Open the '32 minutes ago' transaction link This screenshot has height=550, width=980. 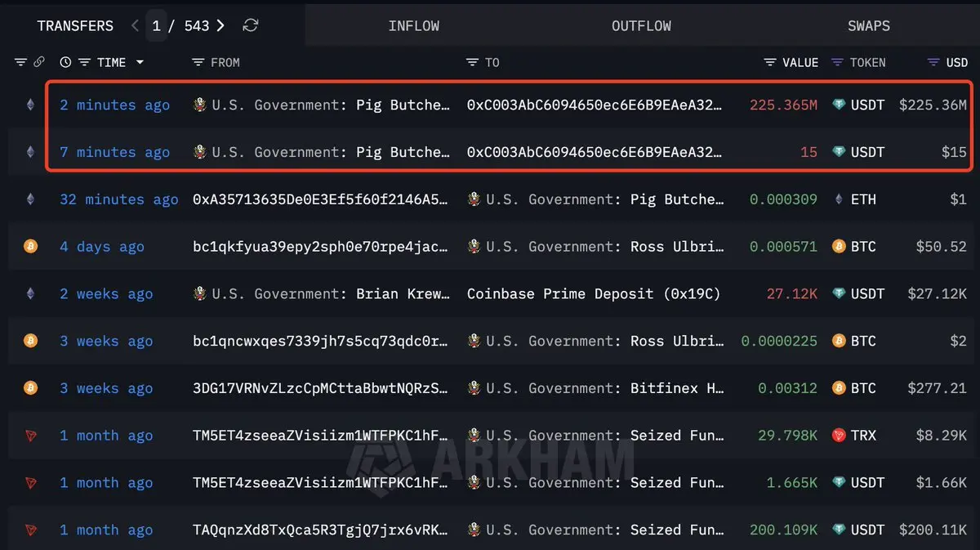[118, 199]
